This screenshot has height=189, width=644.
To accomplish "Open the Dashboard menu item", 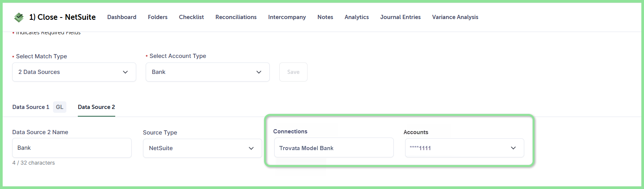I will (122, 17).
